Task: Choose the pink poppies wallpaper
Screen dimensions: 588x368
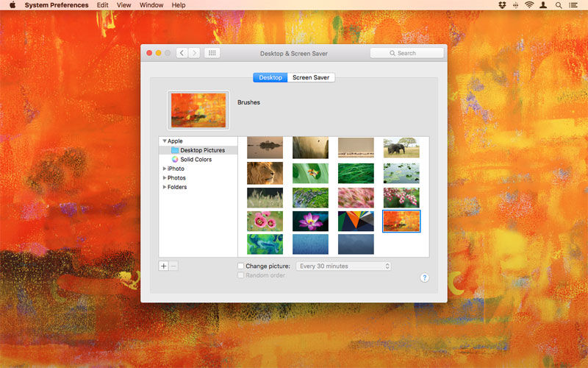Action: click(x=265, y=221)
